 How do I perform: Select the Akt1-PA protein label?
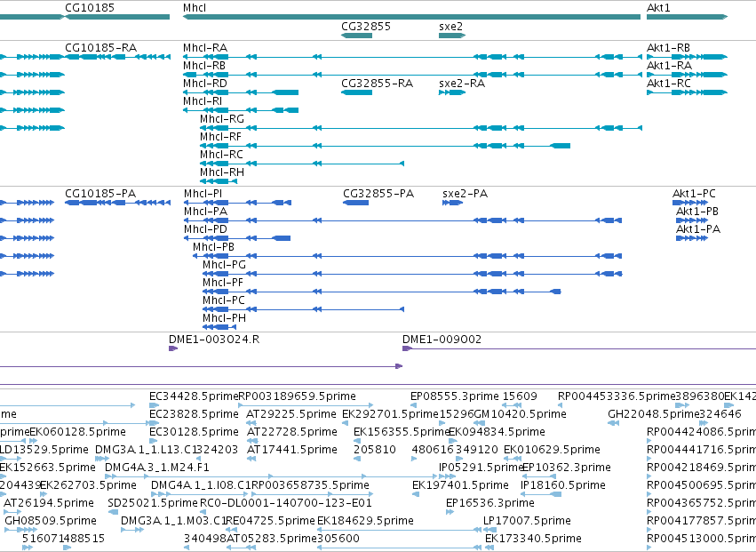[698, 229]
